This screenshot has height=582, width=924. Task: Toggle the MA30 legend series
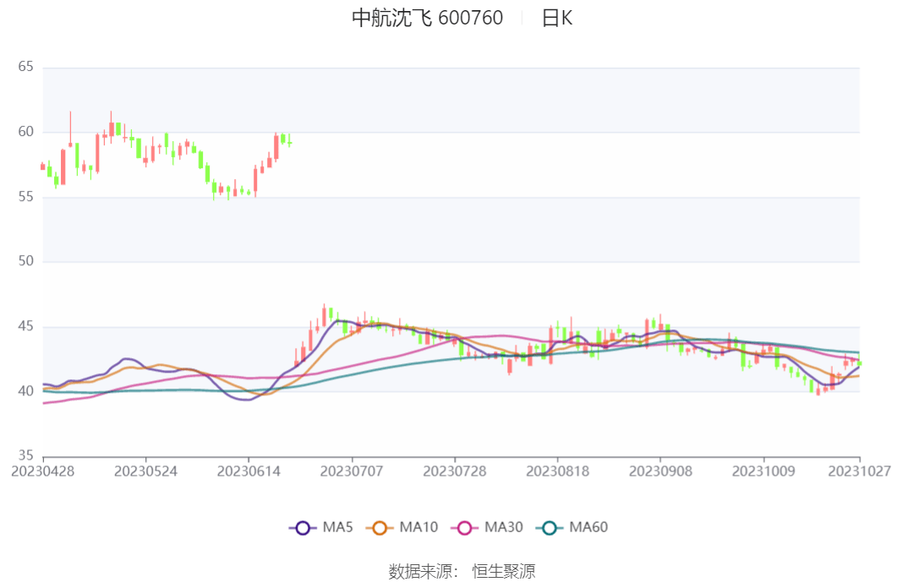(x=487, y=527)
